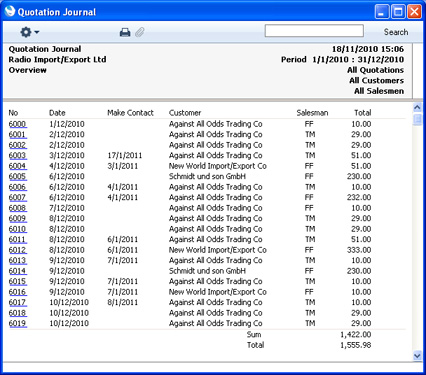This screenshot has height=375, width=426.
Task: Open quotation 6000 link
Action: click(x=18, y=124)
